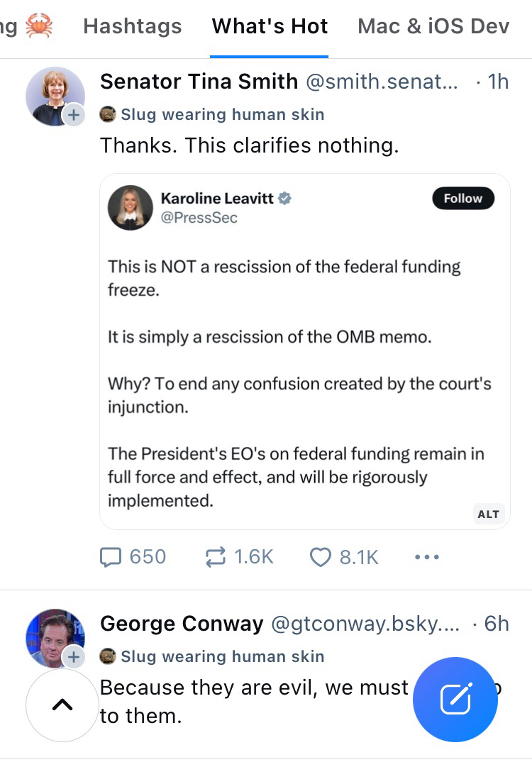
Task: Open Senator Tina Smith's profile name
Action: pos(199,82)
